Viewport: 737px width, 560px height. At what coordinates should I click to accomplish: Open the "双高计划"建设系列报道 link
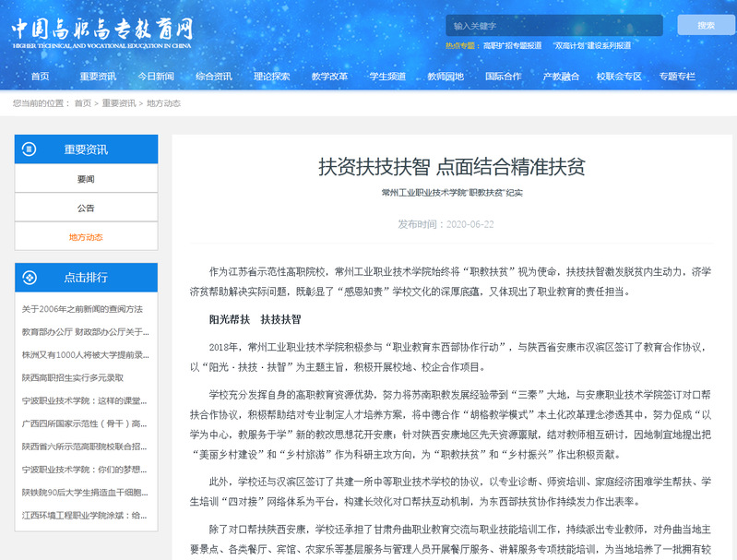tap(592, 45)
